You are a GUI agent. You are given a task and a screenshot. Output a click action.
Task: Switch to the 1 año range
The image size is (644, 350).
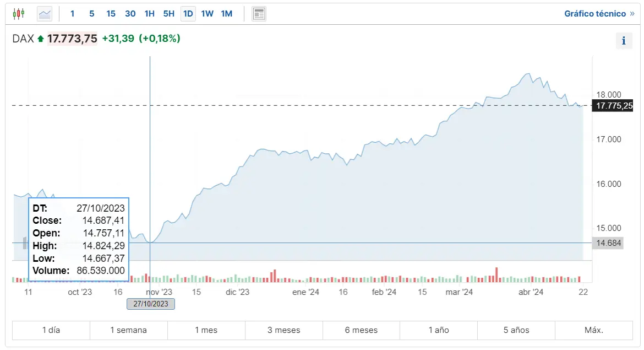[x=439, y=330]
